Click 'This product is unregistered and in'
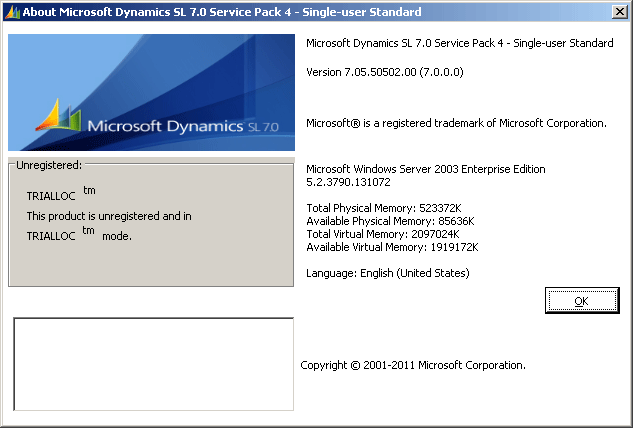 click(109, 216)
